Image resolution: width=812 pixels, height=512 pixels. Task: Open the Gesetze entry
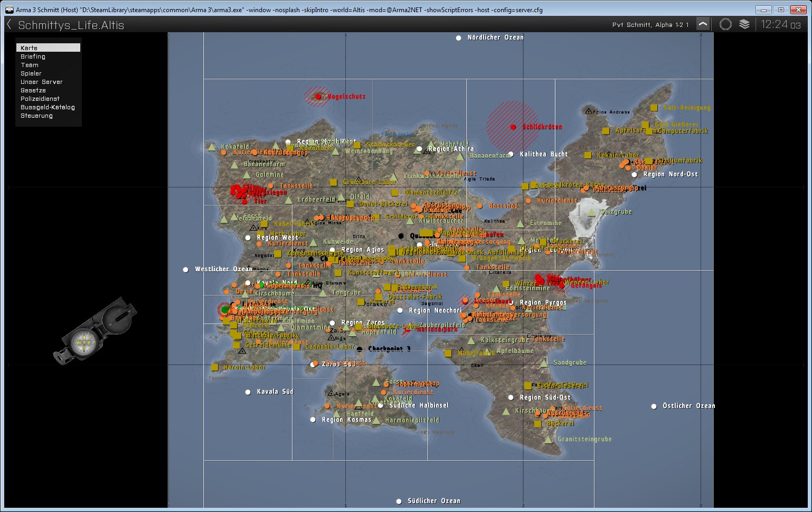click(x=48, y=90)
